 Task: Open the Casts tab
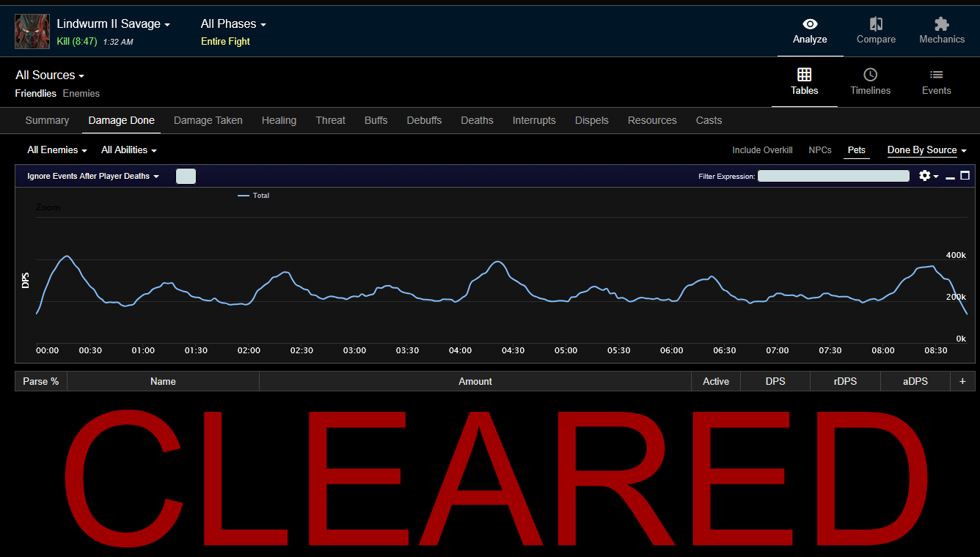tap(709, 120)
